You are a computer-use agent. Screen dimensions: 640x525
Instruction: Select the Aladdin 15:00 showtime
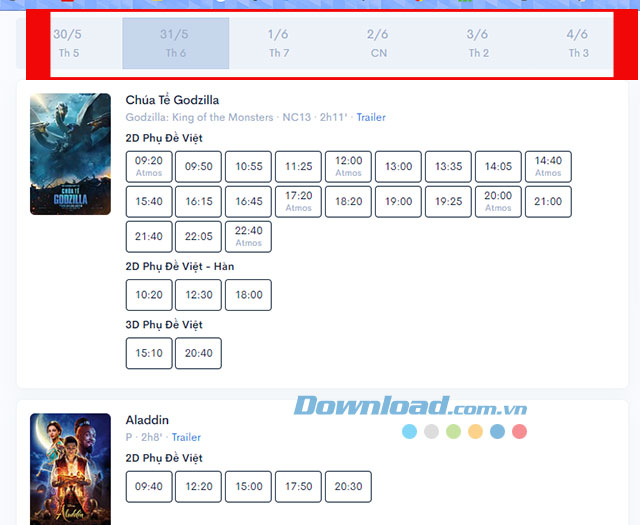click(x=248, y=487)
